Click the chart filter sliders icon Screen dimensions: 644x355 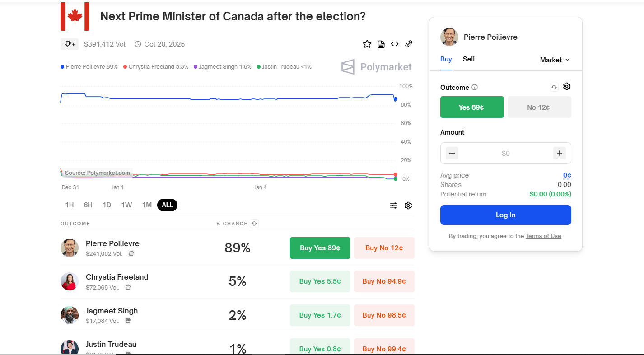[x=394, y=206]
